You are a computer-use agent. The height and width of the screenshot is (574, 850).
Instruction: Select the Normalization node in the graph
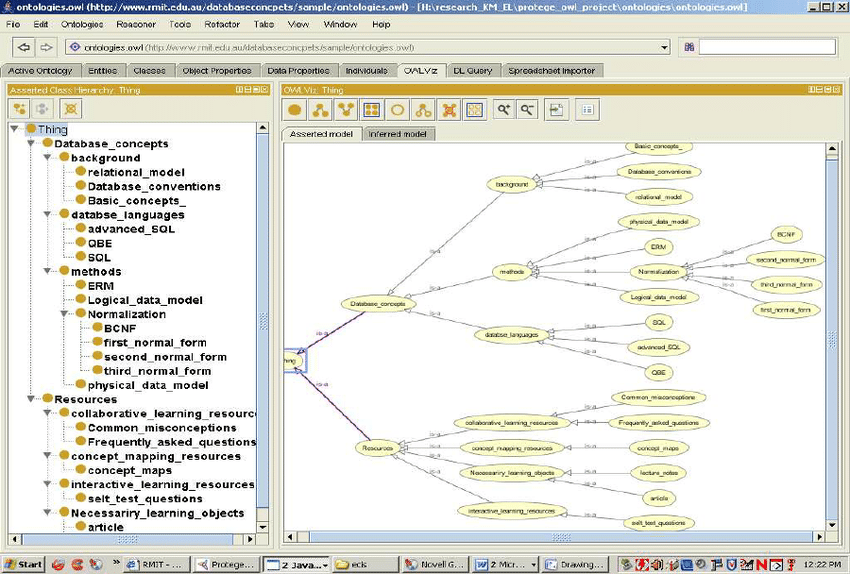659,272
